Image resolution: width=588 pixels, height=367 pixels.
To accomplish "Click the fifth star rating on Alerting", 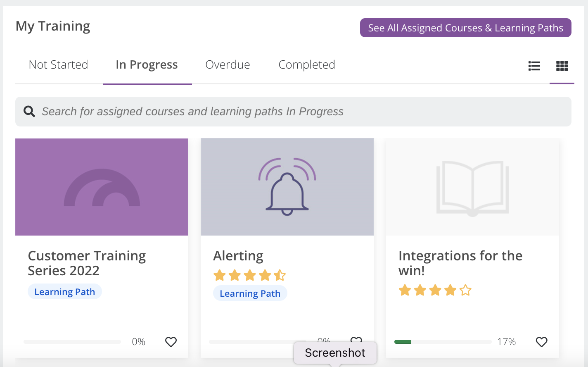I will pyautogui.click(x=280, y=275).
